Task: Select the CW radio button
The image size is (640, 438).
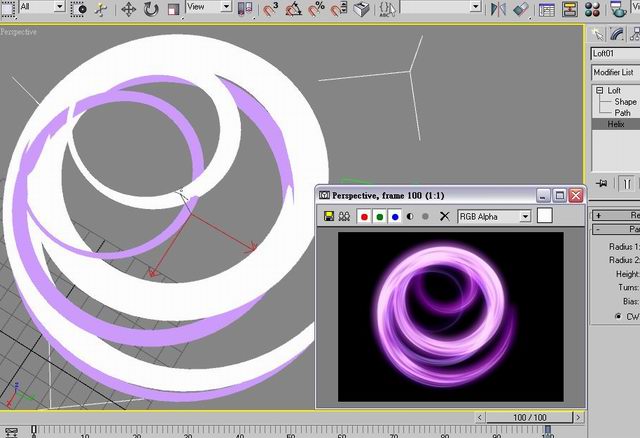Action: click(618, 316)
